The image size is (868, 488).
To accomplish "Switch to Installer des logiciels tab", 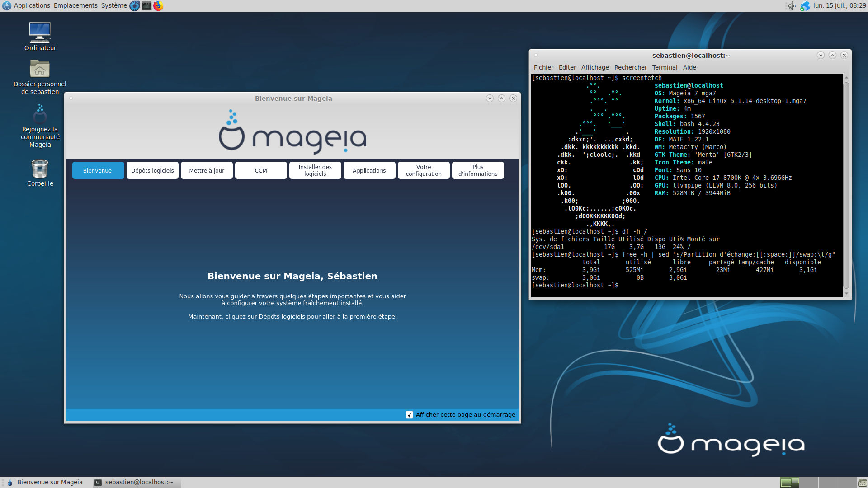I will pos(315,170).
